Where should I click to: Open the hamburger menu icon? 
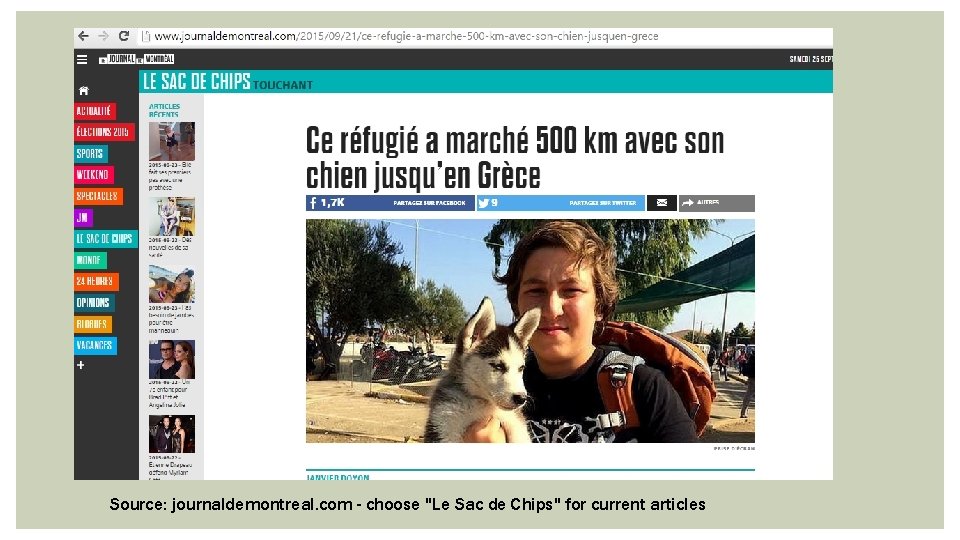point(82,59)
